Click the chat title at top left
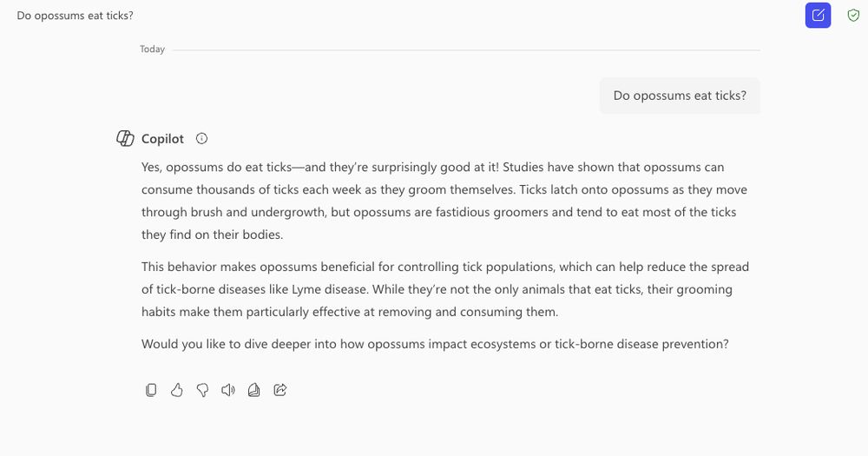Screen dimensions: 868x456 (76, 16)
